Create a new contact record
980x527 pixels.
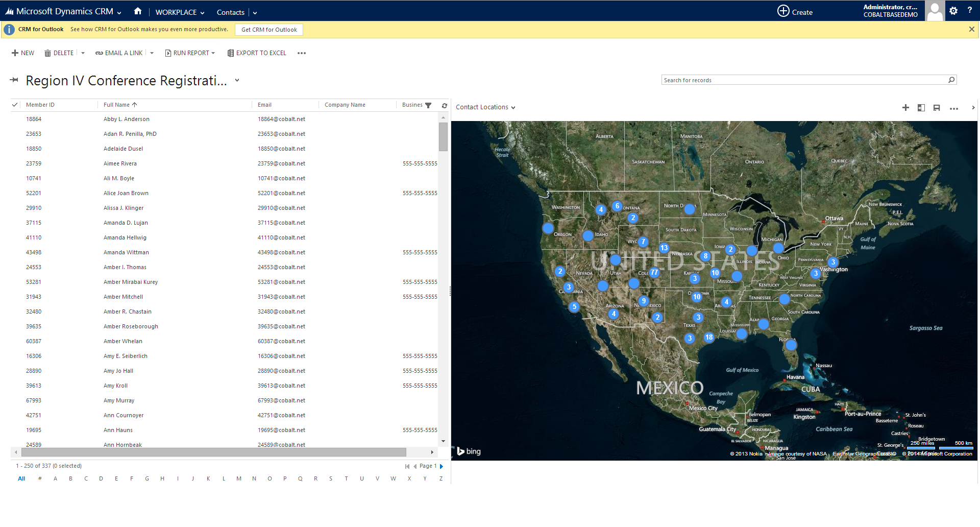pyautogui.click(x=22, y=53)
